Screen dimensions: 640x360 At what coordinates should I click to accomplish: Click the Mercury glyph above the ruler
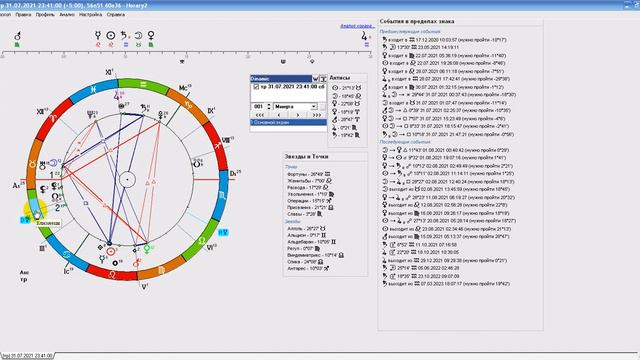(x=98, y=36)
